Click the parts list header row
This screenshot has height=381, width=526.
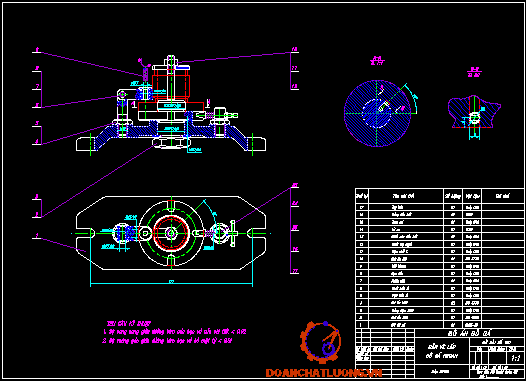[x=439, y=196]
